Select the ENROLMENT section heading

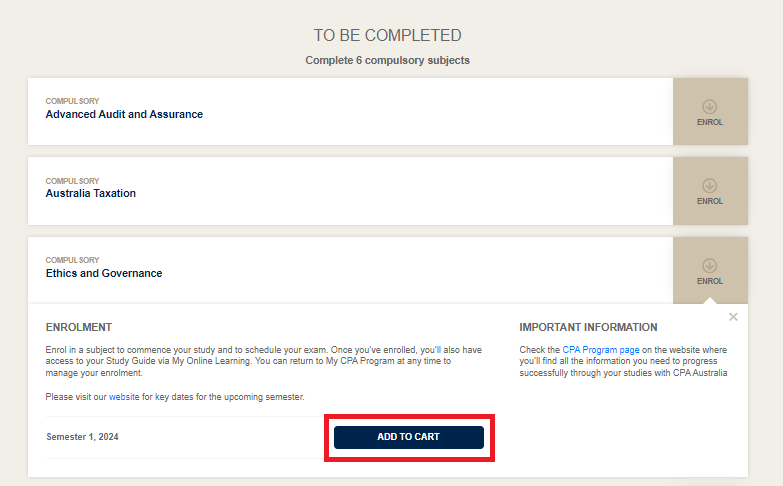pyautogui.click(x=79, y=327)
